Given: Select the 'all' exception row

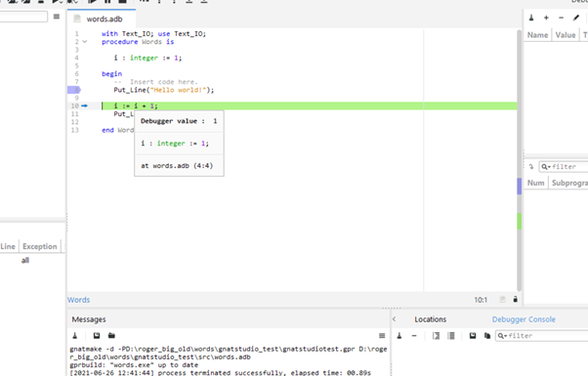Looking at the screenshot, I should point(25,260).
